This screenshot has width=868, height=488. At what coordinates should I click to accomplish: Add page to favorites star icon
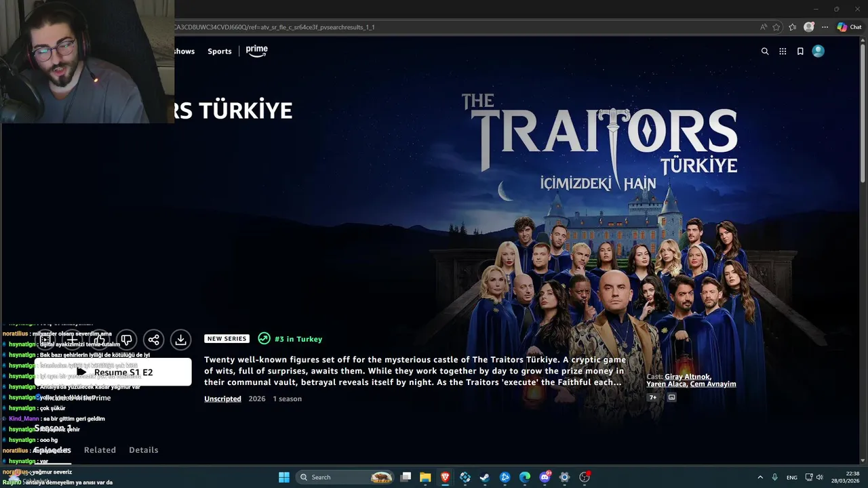pyautogui.click(x=776, y=27)
